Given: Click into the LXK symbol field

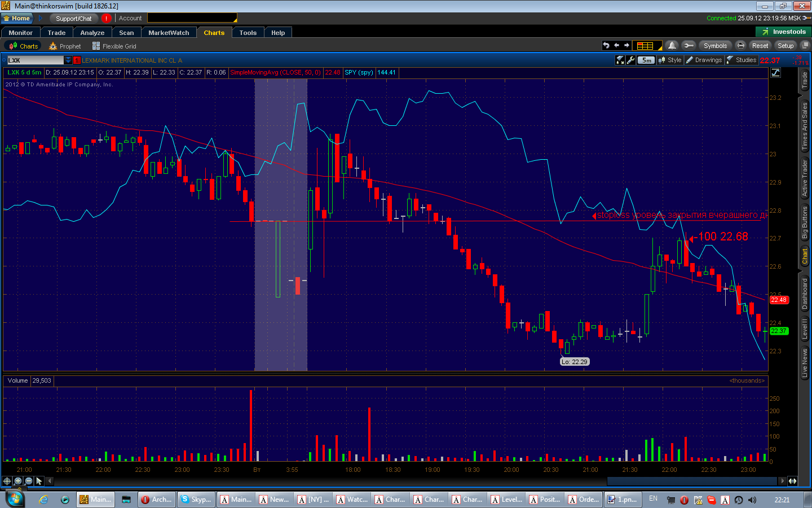Looking at the screenshot, I should pos(35,60).
